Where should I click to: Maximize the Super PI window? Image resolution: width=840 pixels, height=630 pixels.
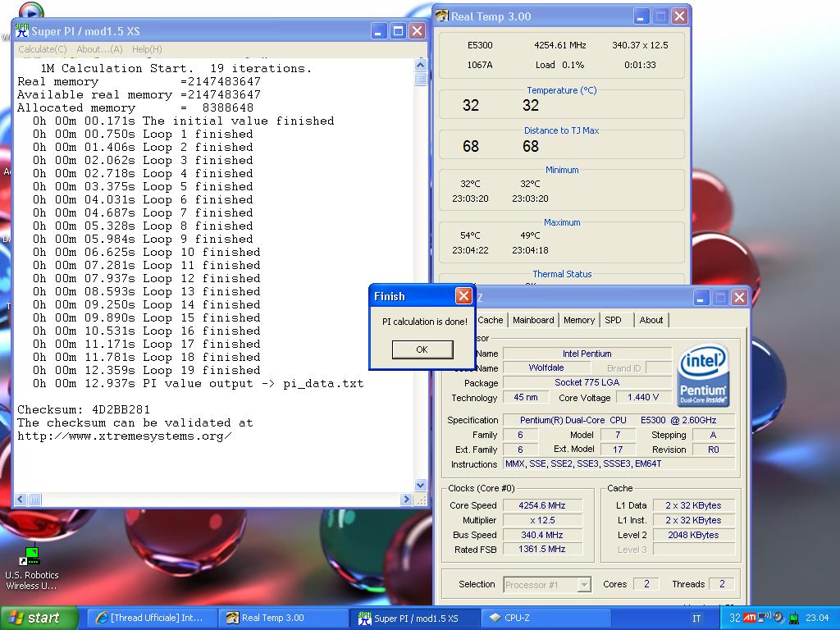pyautogui.click(x=398, y=31)
